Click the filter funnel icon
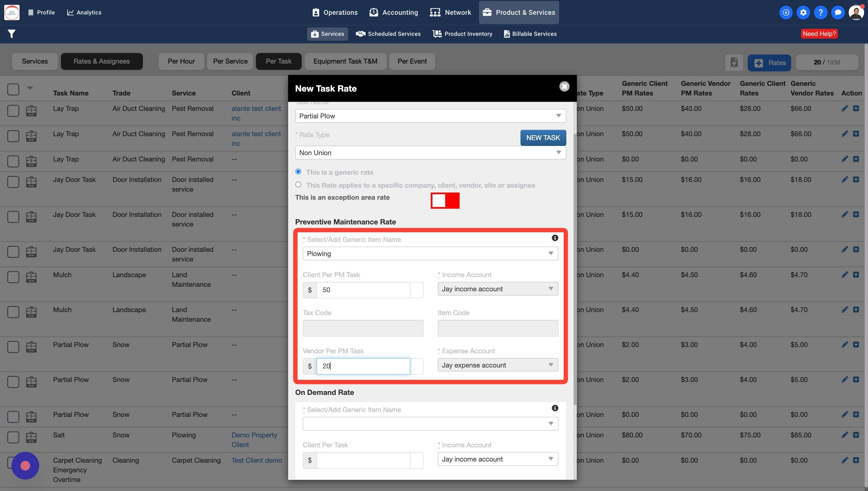 [x=11, y=34]
